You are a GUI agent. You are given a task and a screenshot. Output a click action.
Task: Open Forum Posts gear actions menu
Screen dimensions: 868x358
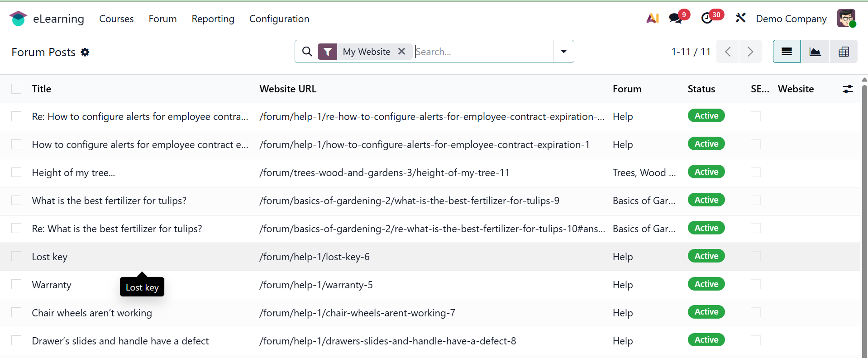(x=85, y=53)
